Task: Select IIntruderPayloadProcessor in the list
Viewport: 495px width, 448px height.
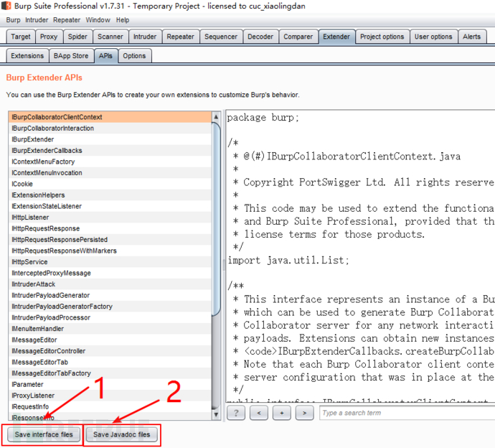Action: tap(110, 317)
